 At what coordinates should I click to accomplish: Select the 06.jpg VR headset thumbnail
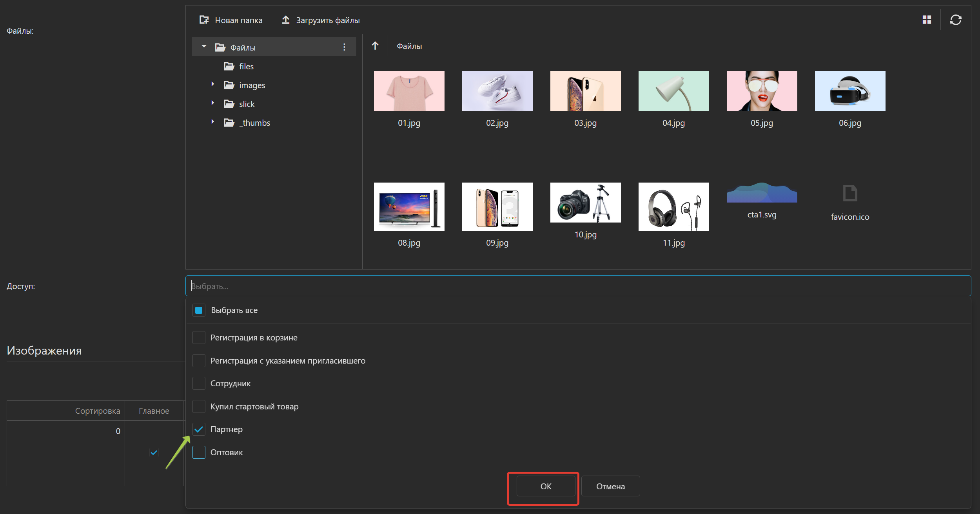coord(850,91)
